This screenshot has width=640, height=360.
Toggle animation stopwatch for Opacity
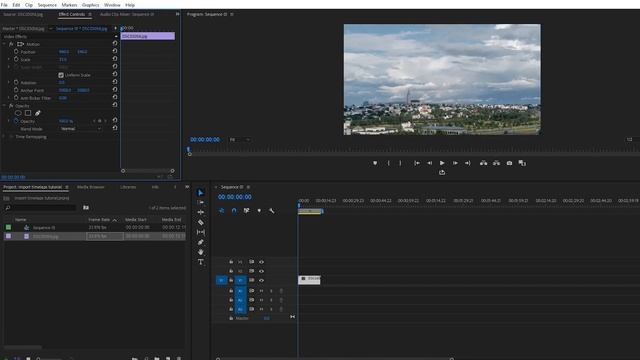coord(16,121)
